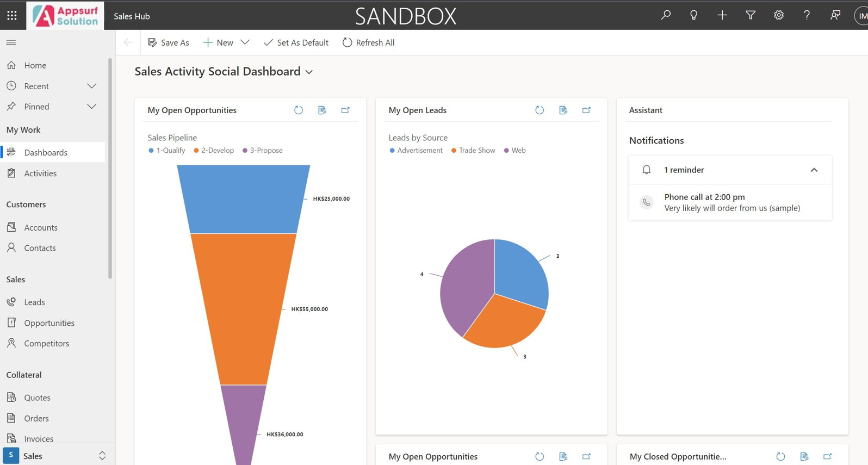Toggle Advertisement legend series
868x465 pixels.
pyautogui.click(x=416, y=150)
